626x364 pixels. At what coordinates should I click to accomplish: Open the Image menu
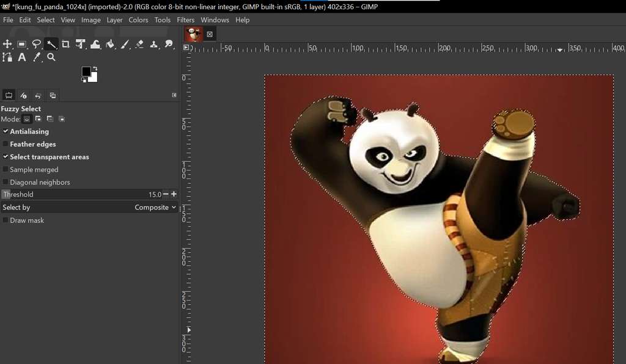pyautogui.click(x=91, y=20)
